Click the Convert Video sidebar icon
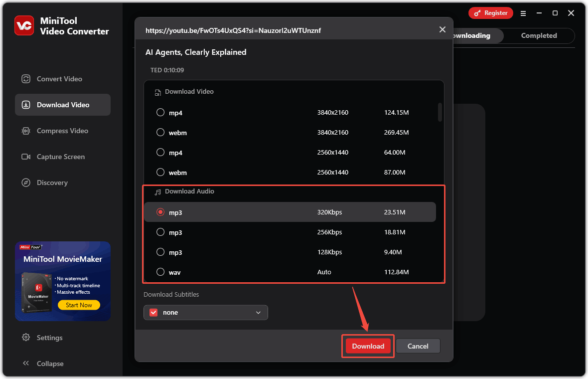The width and height of the screenshot is (588, 379). tap(26, 79)
